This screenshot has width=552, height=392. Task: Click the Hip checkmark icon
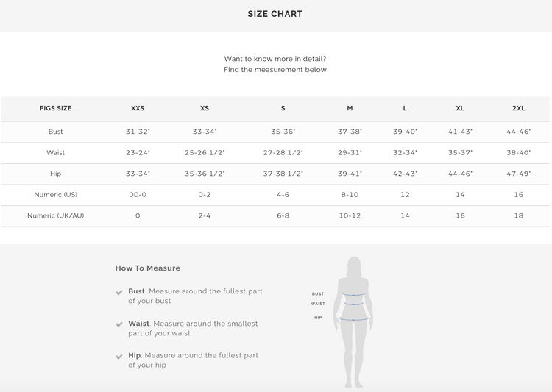coord(119,357)
